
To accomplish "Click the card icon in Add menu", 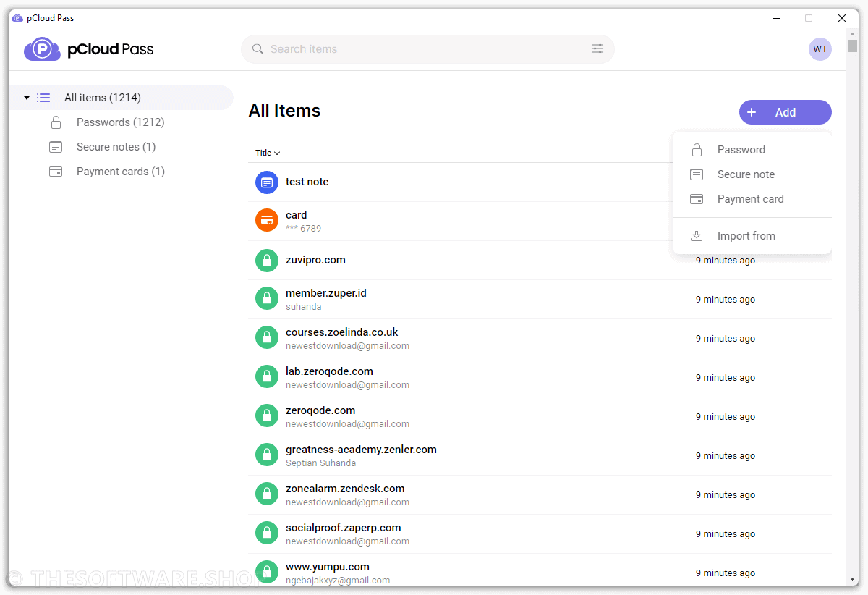I will tap(697, 199).
